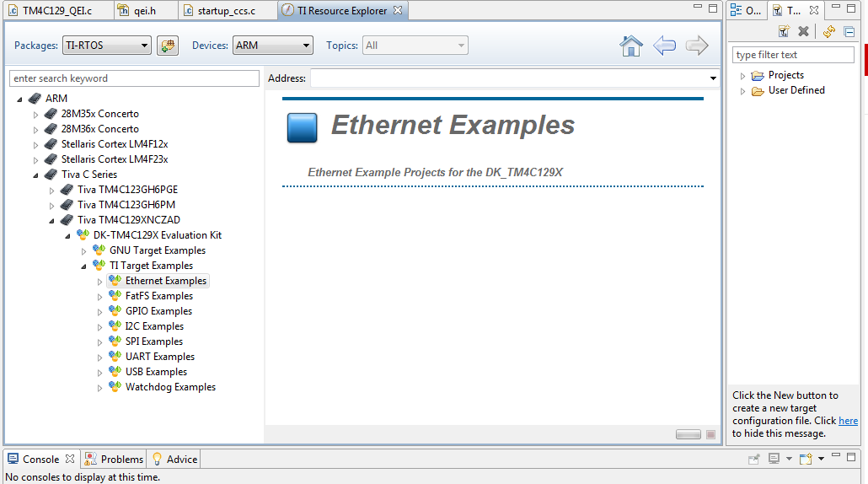Click the red stop square by progress bar
Screen dimensions: 868x484
click(x=710, y=434)
